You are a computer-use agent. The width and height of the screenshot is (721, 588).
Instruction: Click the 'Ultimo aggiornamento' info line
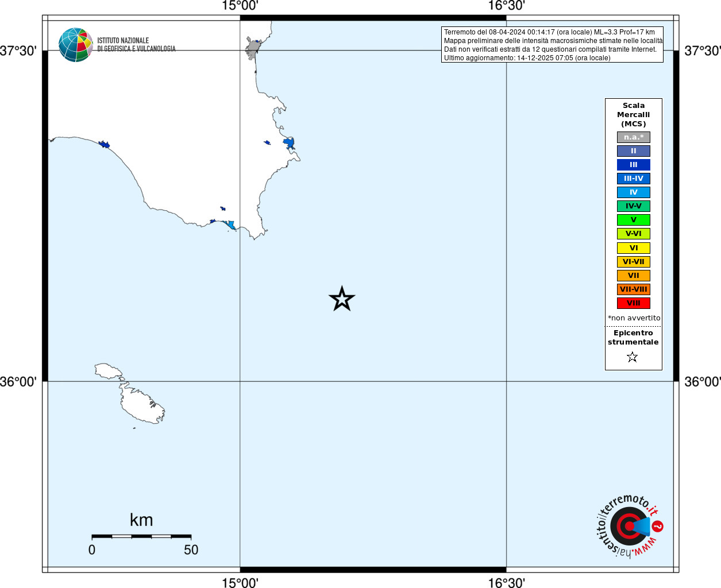[x=527, y=58]
